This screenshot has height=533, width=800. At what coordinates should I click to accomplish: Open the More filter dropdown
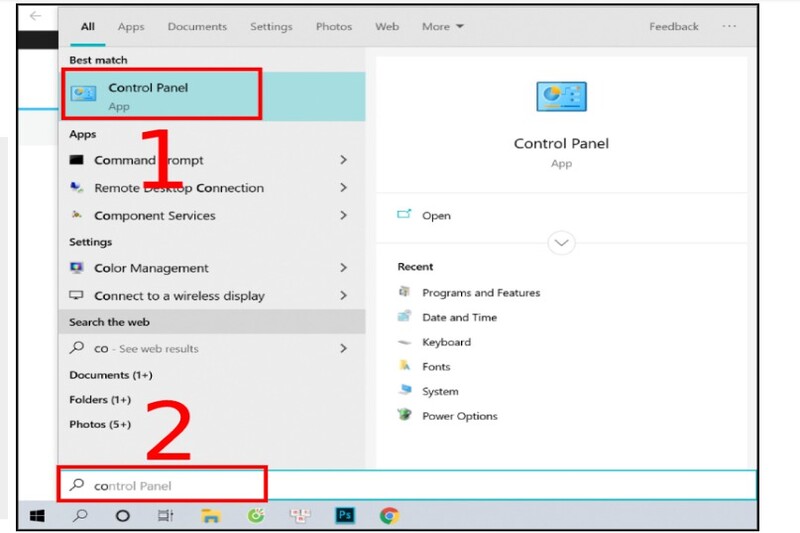442,27
